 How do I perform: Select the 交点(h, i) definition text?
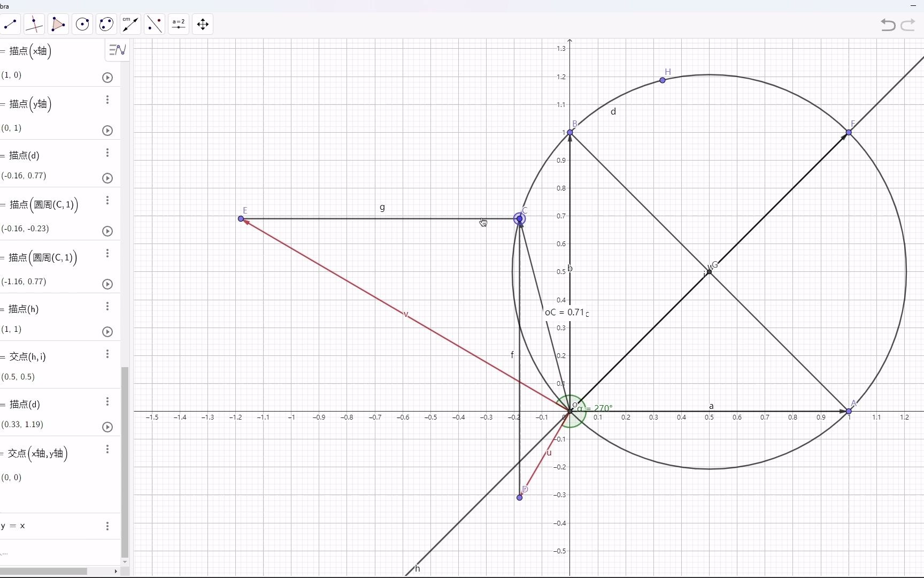(27, 357)
